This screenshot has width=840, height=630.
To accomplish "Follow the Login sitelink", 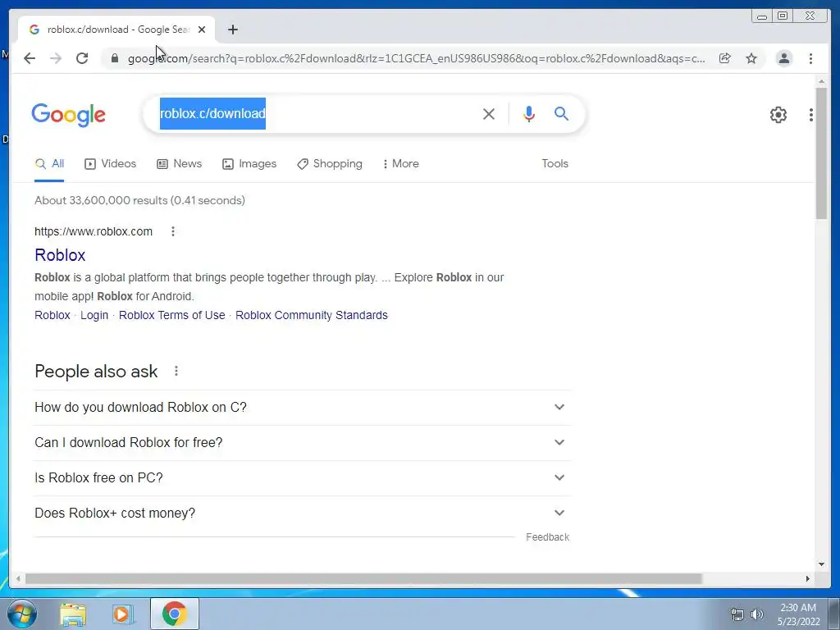I will pyautogui.click(x=94, y=315).
